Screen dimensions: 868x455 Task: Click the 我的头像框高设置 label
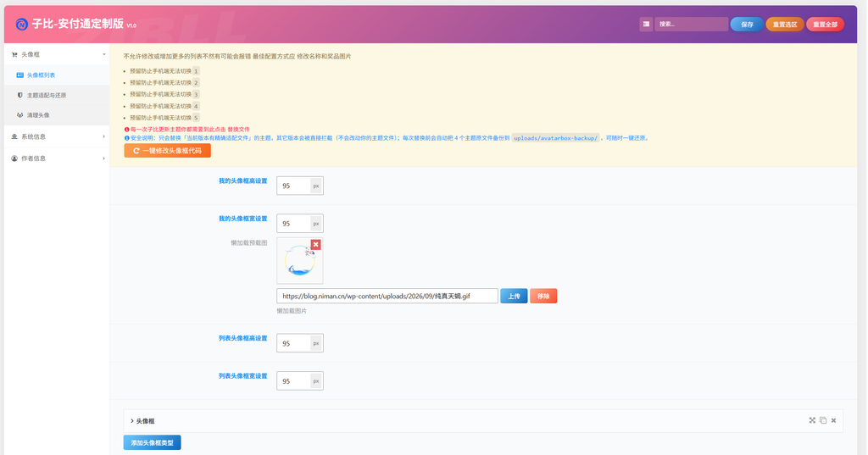(243, 181)
